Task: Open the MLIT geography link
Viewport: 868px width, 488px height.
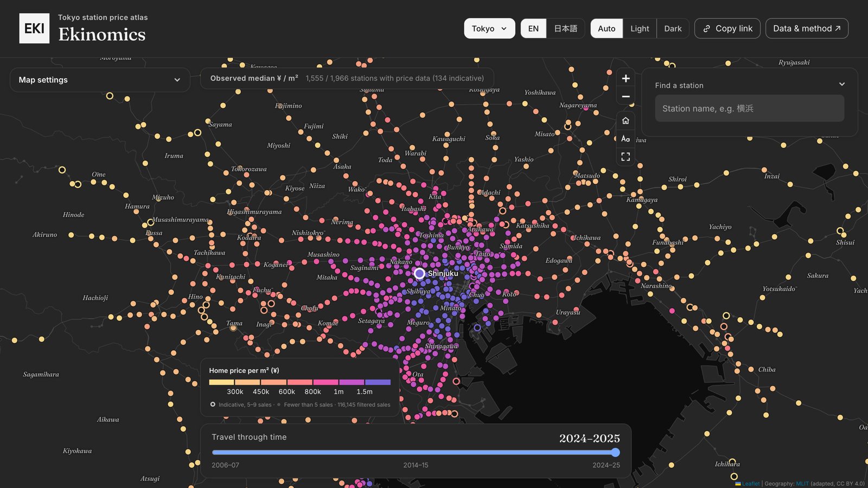Action: pos(802,484)
